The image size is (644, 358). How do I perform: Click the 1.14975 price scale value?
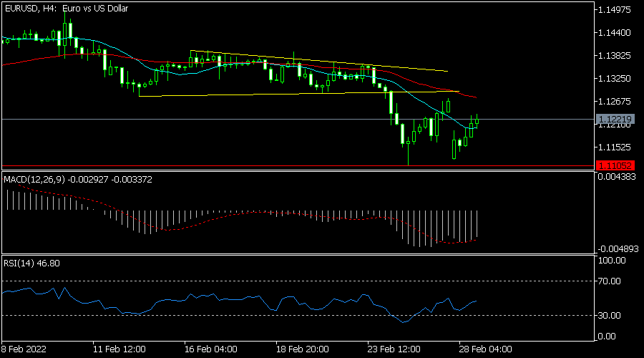[x=615, y=10]
